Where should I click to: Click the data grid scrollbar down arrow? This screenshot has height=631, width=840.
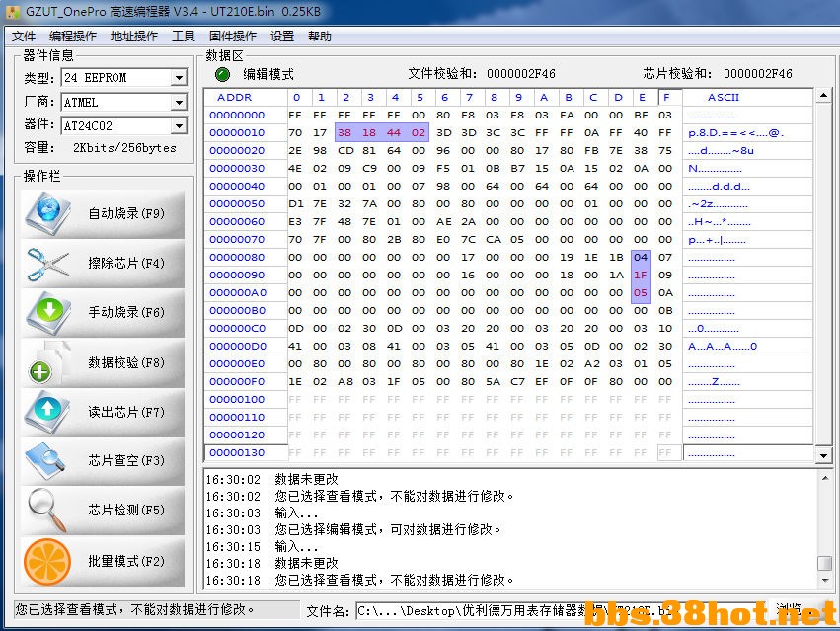click(823, 455)
